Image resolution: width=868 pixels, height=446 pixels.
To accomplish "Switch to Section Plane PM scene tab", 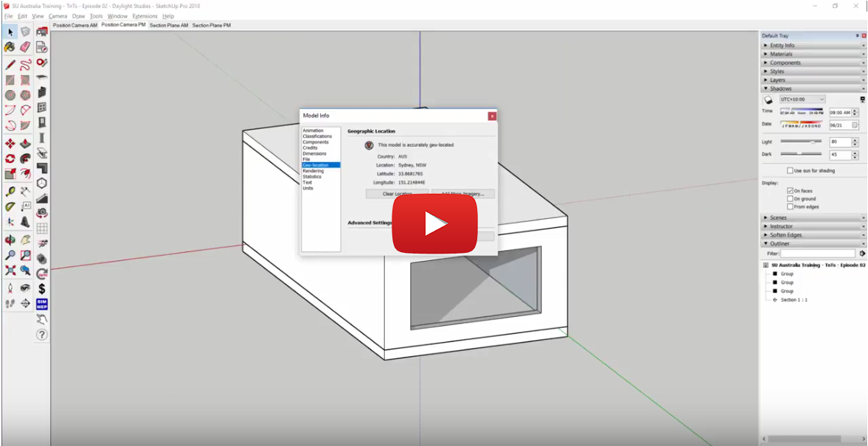I will (212, 26).
